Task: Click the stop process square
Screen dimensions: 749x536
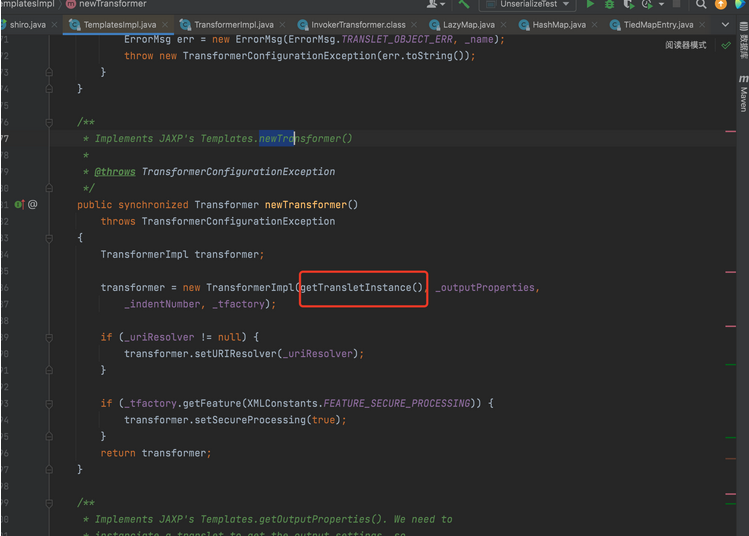Action: pos(676,4)
